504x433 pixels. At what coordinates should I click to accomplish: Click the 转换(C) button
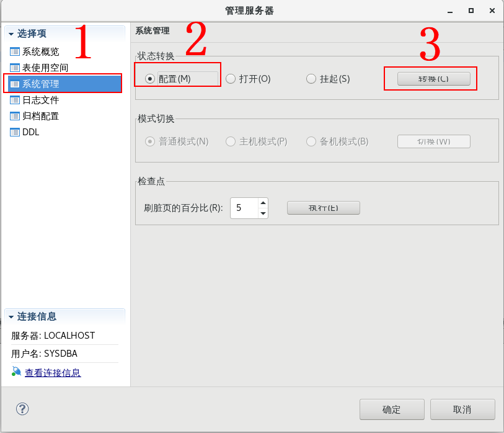[433, 79]
